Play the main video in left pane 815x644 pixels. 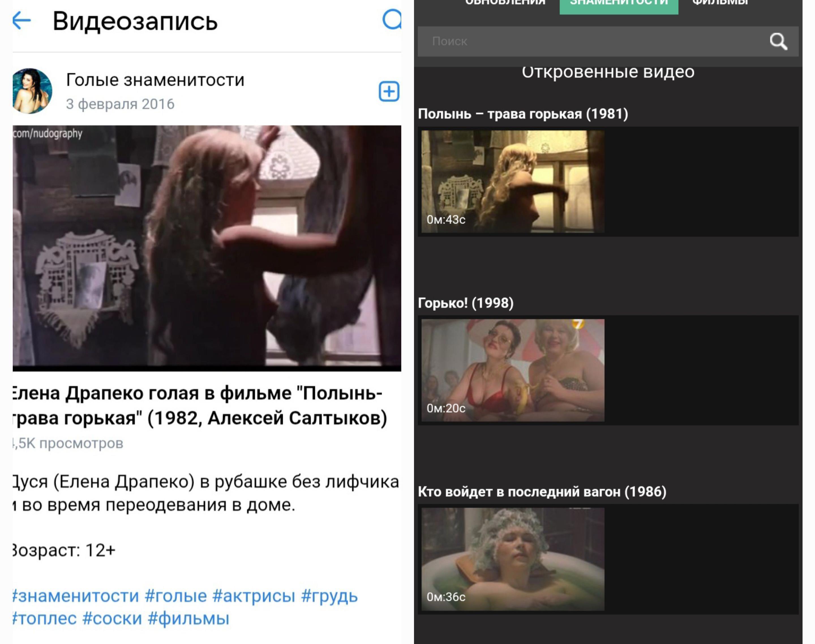pyautogui.click(x=207, y=247)
